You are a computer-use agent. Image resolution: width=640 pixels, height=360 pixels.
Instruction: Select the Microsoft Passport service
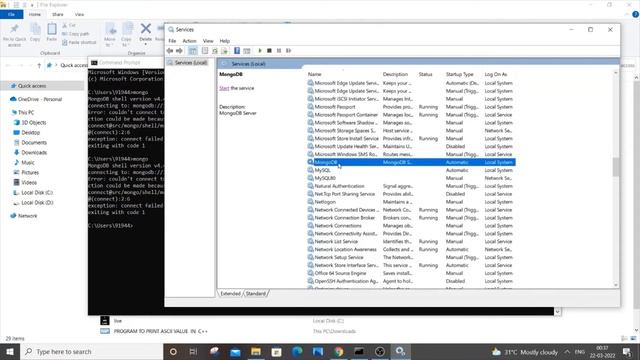tap(411, 107)
